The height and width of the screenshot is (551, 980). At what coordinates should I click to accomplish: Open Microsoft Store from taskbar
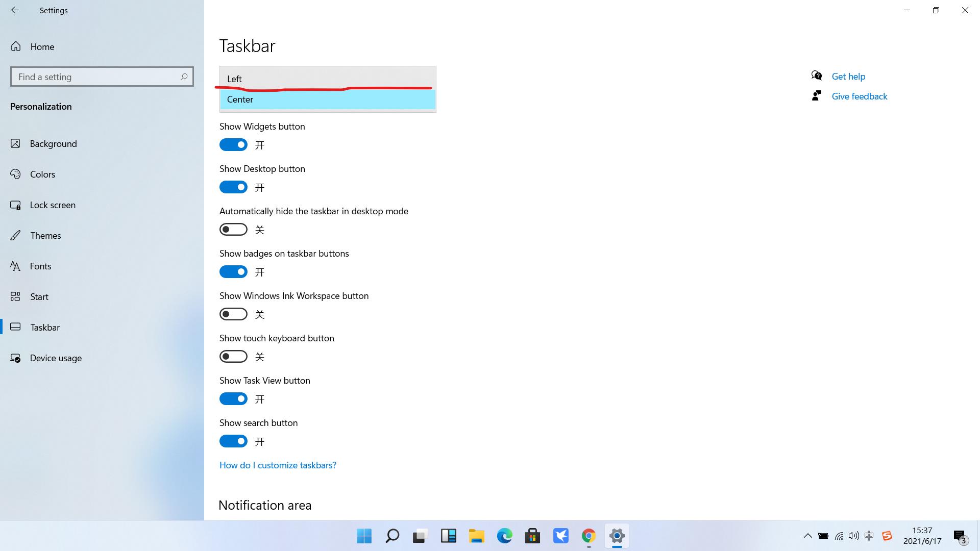[x=532, y=536]
